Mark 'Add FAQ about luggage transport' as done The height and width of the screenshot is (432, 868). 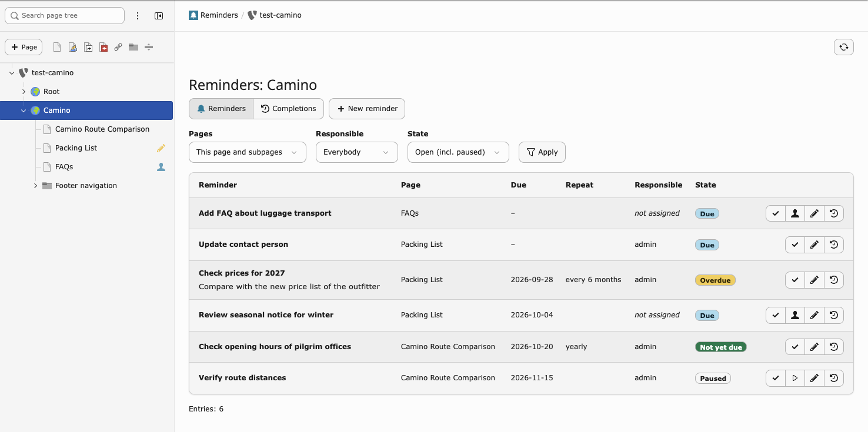(776, 213)
